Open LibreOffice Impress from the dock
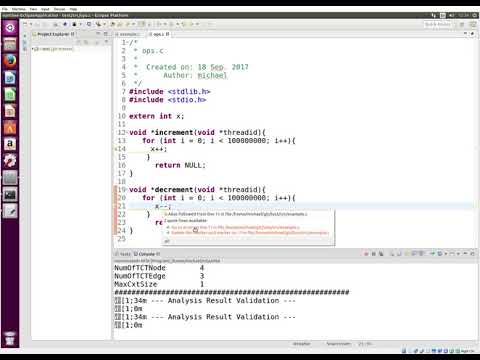The width and height of the screenshot is (480, 360). tap(10, 111)
